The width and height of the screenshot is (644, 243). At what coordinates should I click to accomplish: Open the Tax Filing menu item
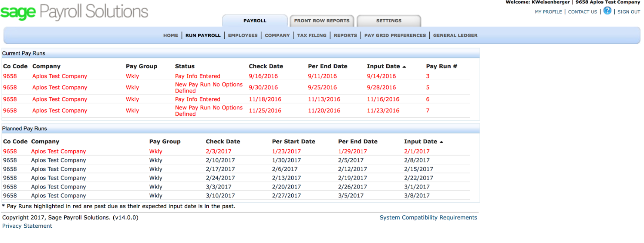(312, 35)
